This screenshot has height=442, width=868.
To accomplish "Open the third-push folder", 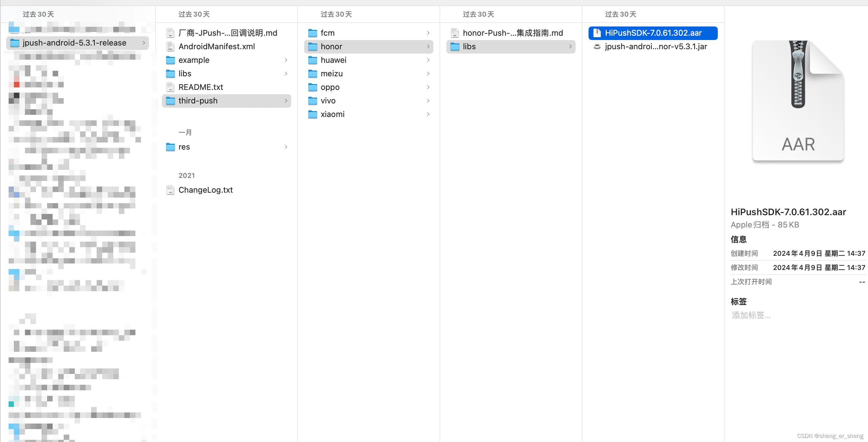I will tap(198, 101).
